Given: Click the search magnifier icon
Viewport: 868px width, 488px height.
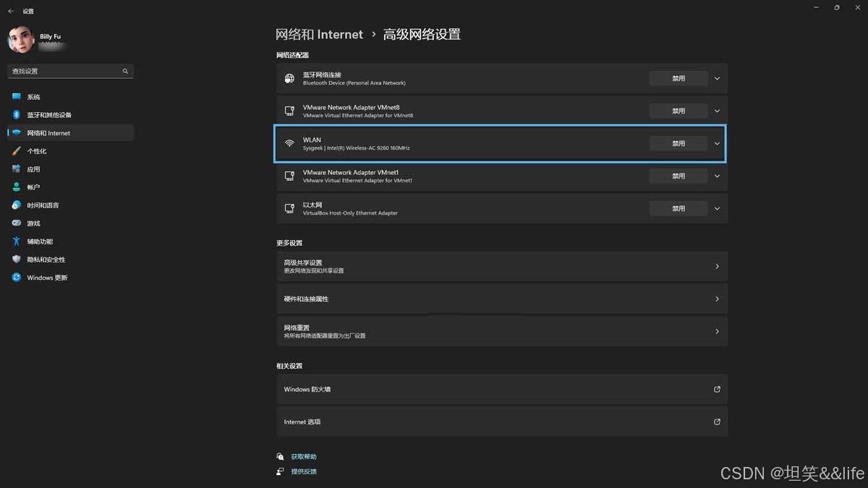Looking at the screenshot, I should point(125,71).
